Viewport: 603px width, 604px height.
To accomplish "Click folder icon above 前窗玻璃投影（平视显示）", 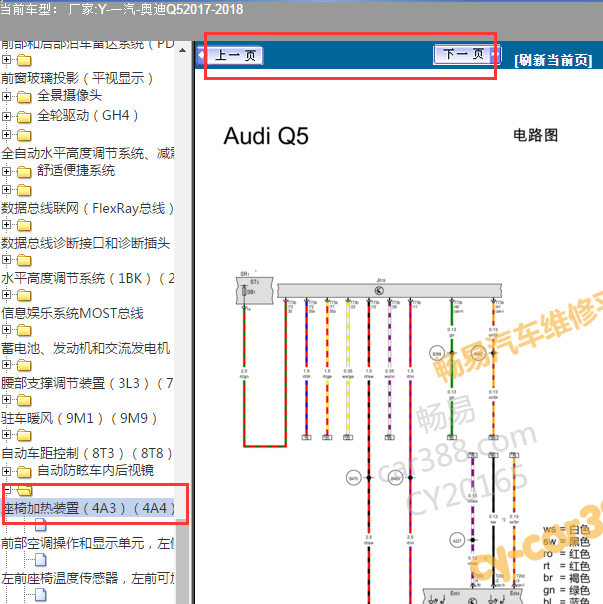I will tap(24, 60).
